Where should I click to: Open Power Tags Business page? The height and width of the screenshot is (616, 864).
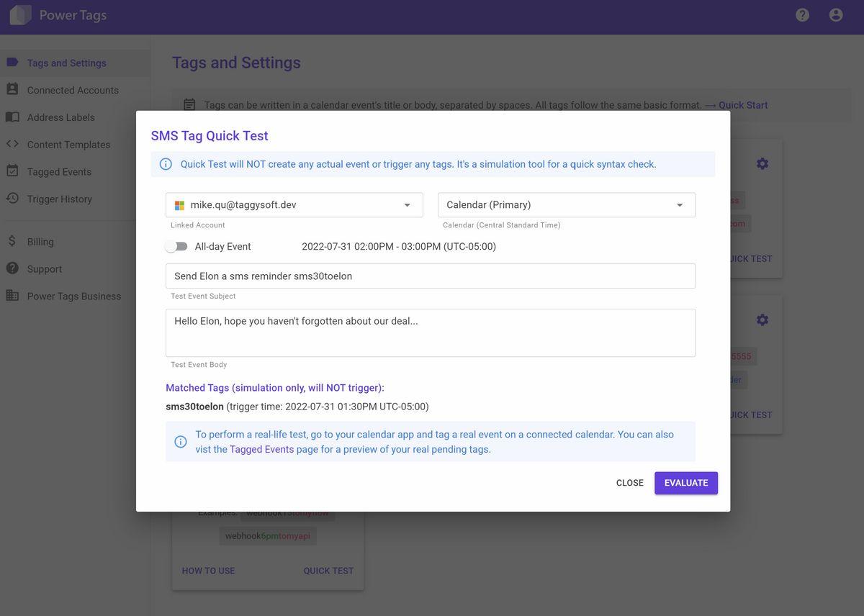(x=75, y=296)
